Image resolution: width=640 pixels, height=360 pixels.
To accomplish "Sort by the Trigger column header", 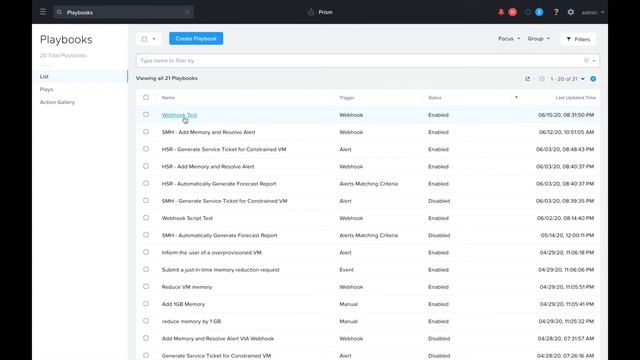I will [x=347, y=98].
